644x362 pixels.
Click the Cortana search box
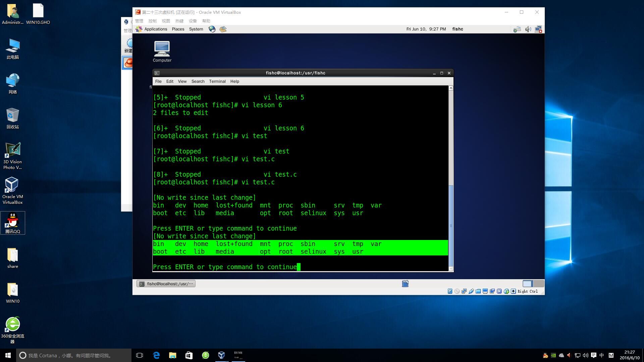point(74,355)
